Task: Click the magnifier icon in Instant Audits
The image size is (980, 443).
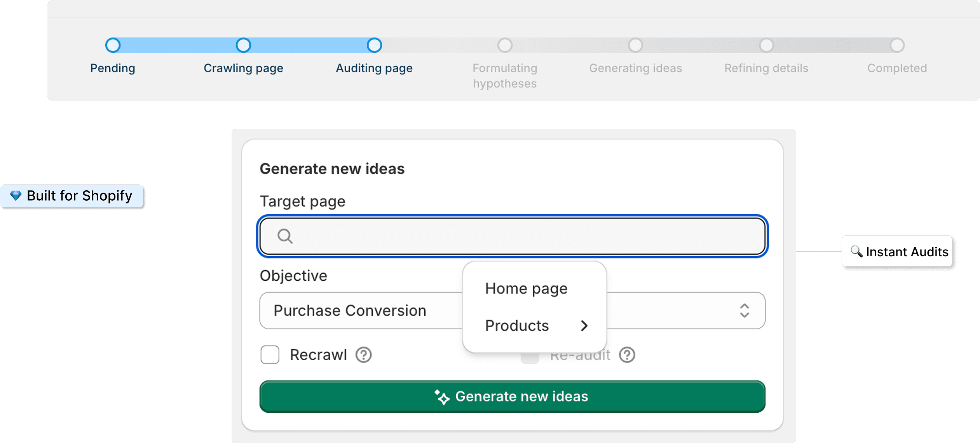Action: (x=856, y=251)
